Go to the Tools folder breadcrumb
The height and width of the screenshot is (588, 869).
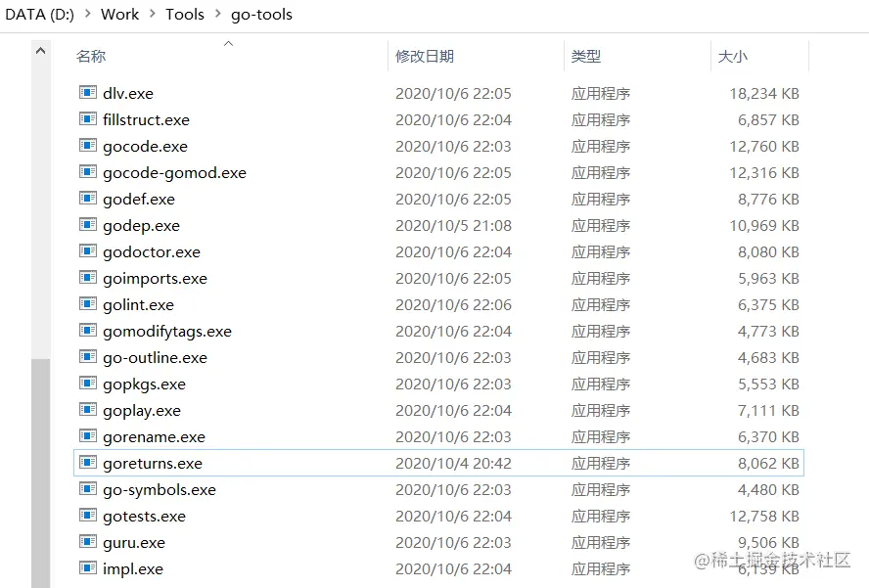(185, 15)
